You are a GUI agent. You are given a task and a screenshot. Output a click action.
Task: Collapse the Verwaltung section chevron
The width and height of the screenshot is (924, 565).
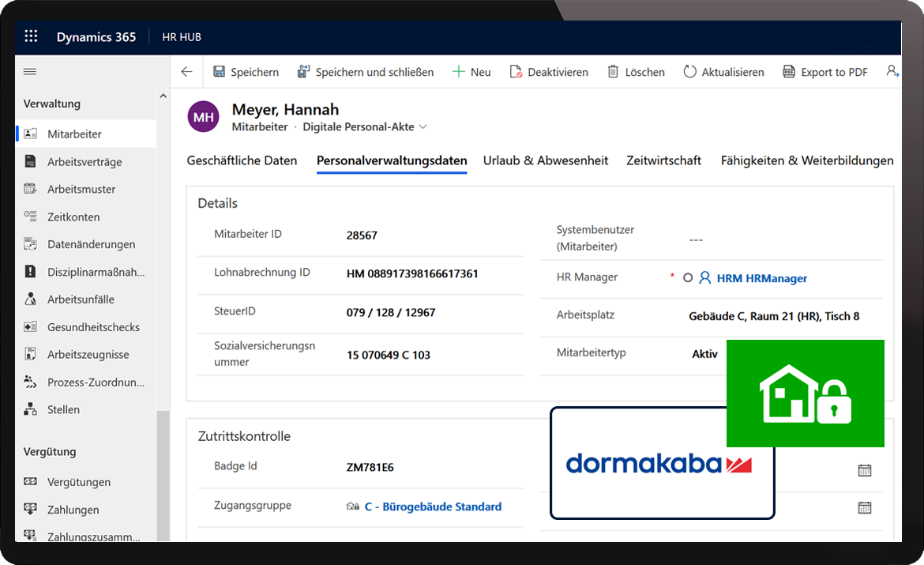pos(163,96)
